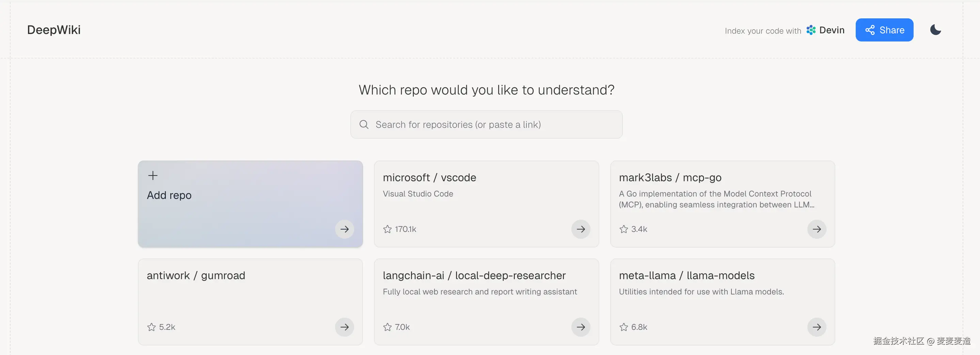Select the antiwork / gumroad repo title
The width and height of the screenshot is (980, 355).
pos(196,275)
